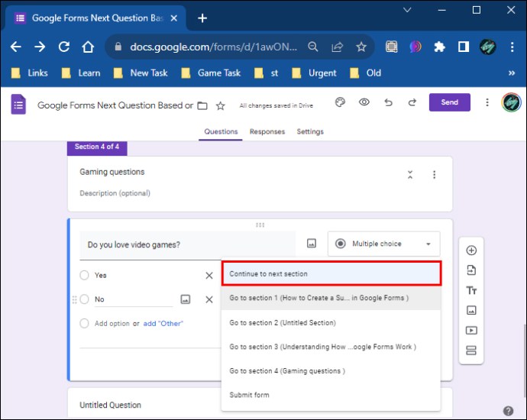This screenshot has width=527, height=420.
Task: Click the Google Forms logo icon
Action: pos(18,105)
